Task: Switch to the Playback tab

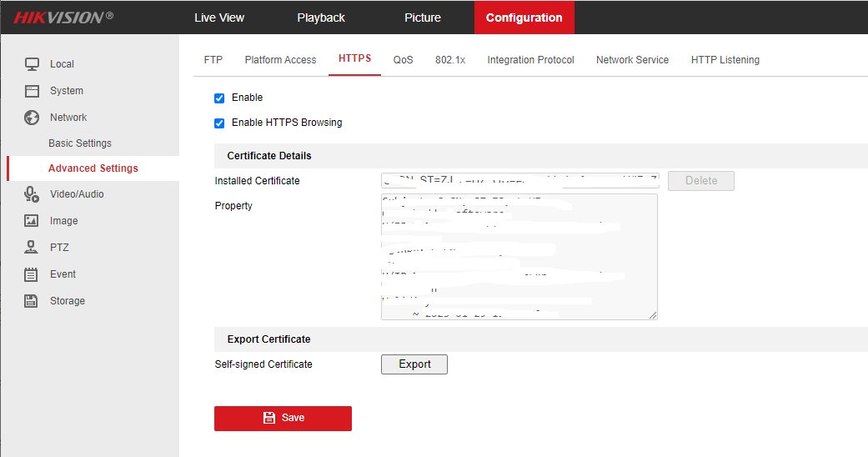Action: click(321, 18)
